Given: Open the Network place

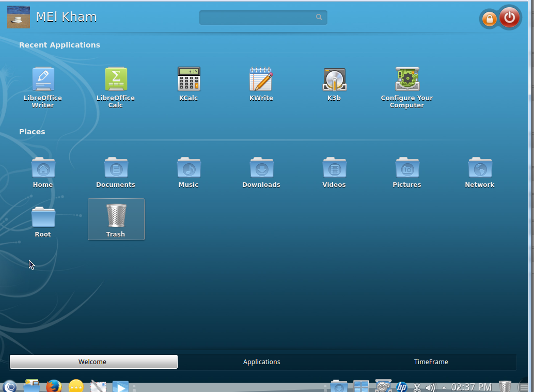Looking at the screenshot, I should (480, 173).
